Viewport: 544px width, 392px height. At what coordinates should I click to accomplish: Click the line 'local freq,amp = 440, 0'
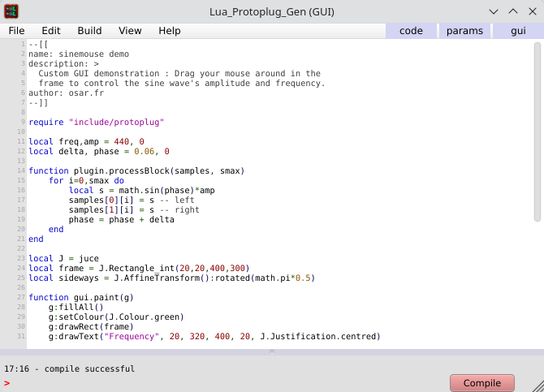point(86,141)
